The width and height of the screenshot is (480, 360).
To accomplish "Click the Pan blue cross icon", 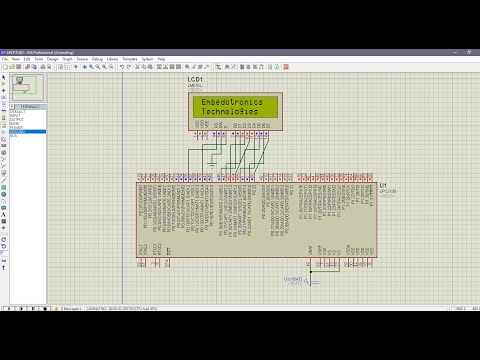I will 85,67.
